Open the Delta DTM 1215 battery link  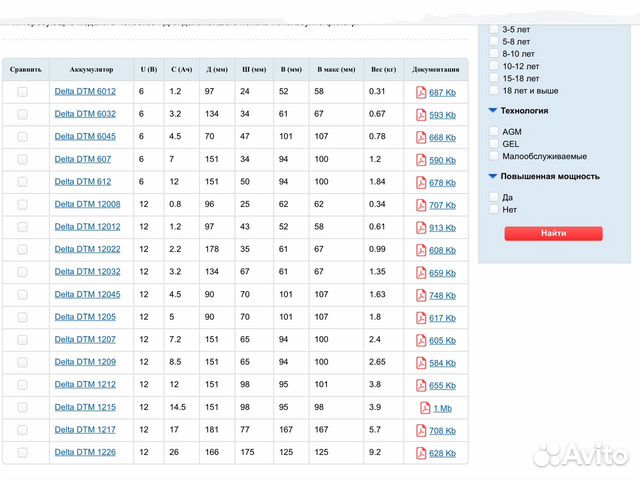coord(85,407)
